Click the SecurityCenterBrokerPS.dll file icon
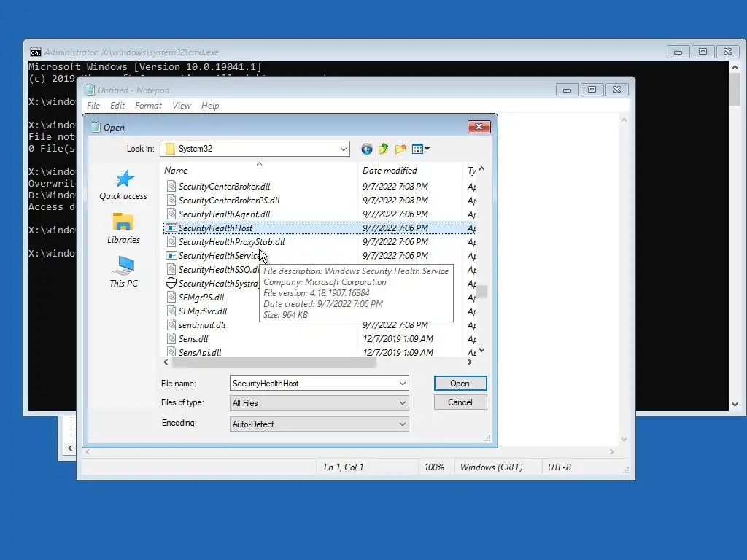747x560 pixels. 171,200
